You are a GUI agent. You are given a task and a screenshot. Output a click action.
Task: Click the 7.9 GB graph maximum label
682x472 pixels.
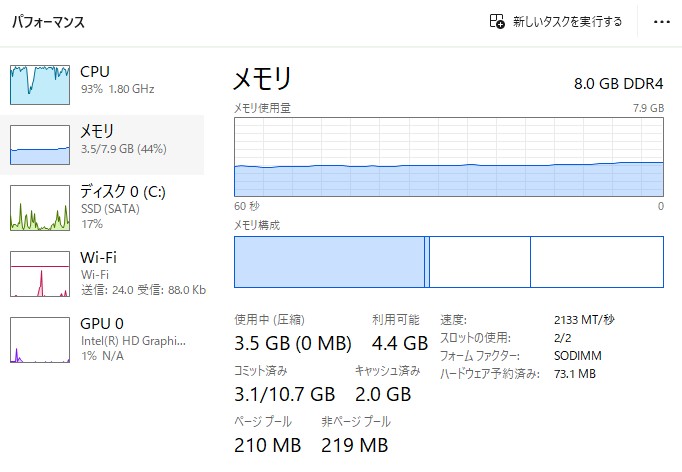648,108
